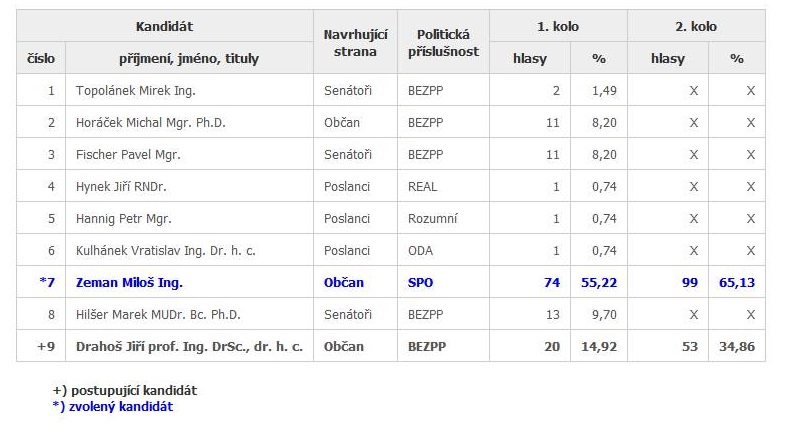Select the "Politická příslušnost" column header

pos(443,43)
